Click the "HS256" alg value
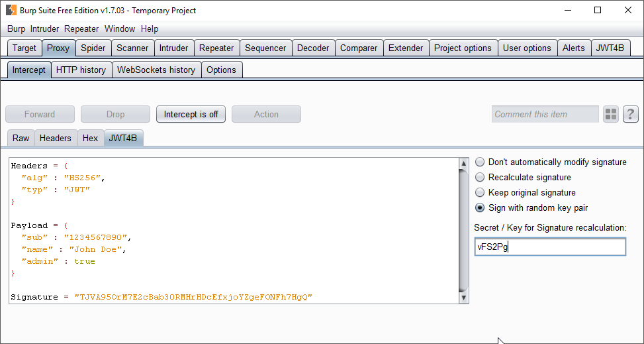The image size is (644, 344). (x=82, y=178)
